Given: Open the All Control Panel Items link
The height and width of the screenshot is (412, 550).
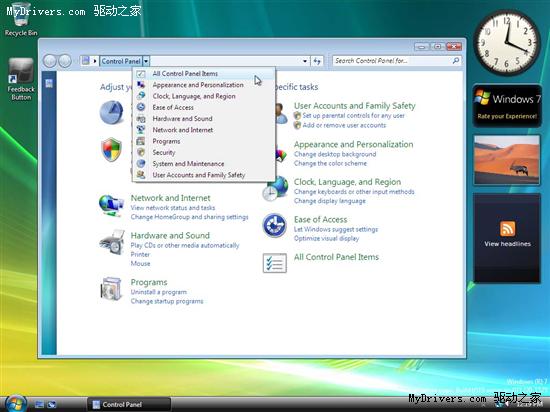Looking at the screenshot, I should 336,257.
